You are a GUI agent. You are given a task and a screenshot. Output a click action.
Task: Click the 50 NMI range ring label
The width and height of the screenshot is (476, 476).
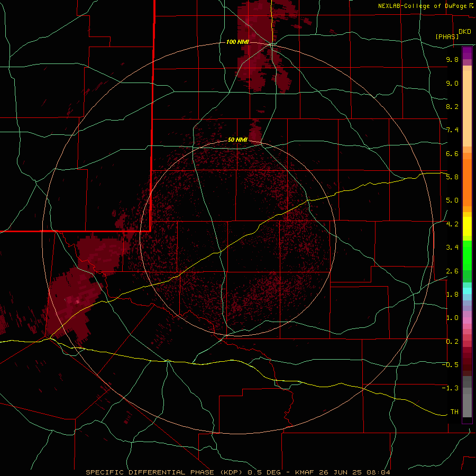point(237,140)
